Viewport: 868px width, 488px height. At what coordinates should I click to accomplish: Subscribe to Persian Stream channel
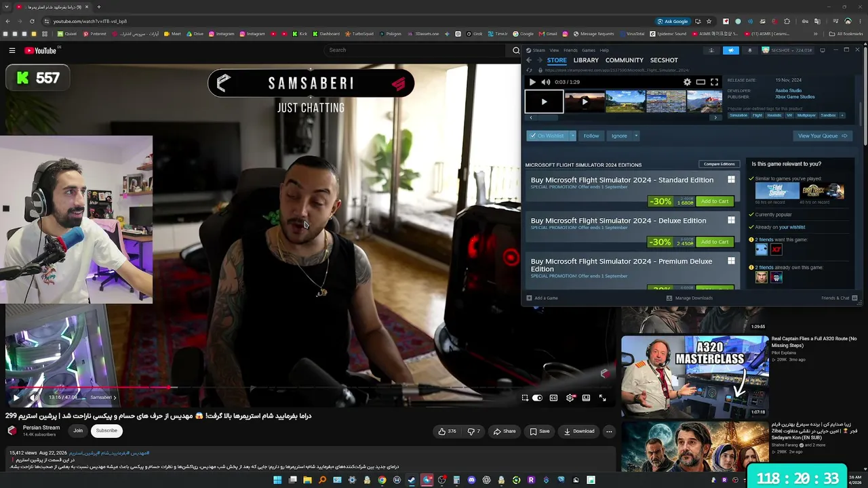pyautogui.click(x=106, y=430)
